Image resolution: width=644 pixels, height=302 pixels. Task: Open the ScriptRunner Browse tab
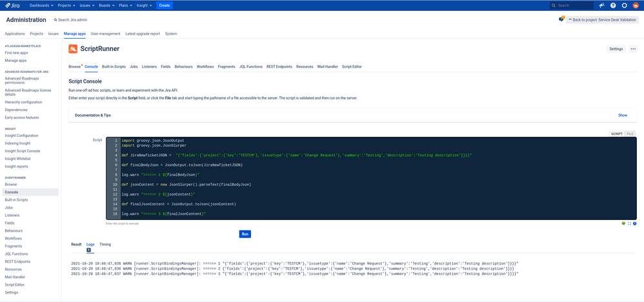coord(74,66)
